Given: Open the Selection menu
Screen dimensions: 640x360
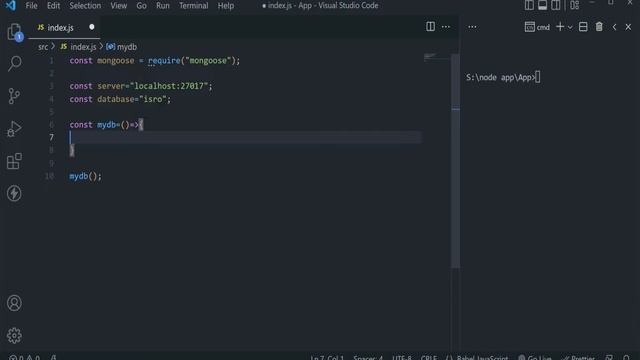Looking at the screenshot, I should (x=85, y=6).
